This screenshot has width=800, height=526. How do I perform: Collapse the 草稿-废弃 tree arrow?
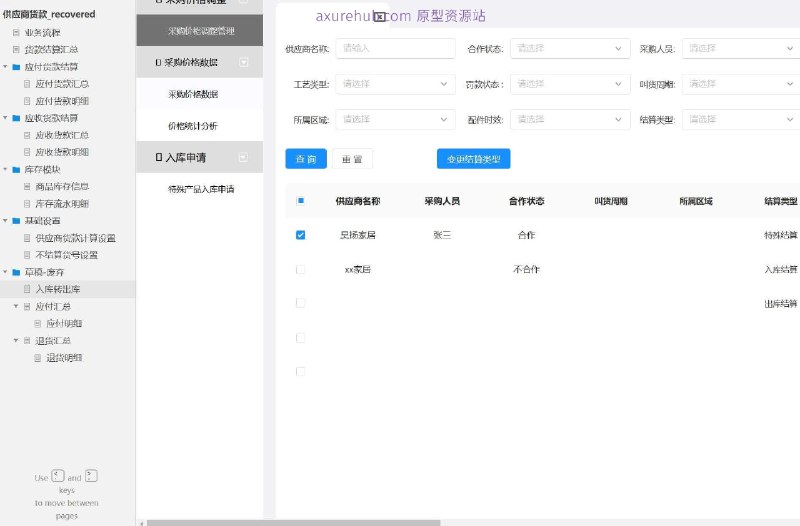click(x=6, y=272)
